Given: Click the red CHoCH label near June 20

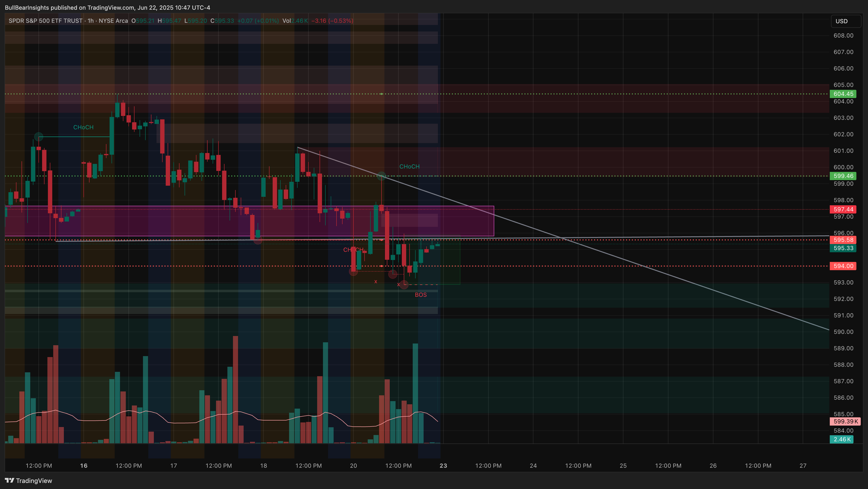Looking at the screenshot, I should (x=353, y=250).
